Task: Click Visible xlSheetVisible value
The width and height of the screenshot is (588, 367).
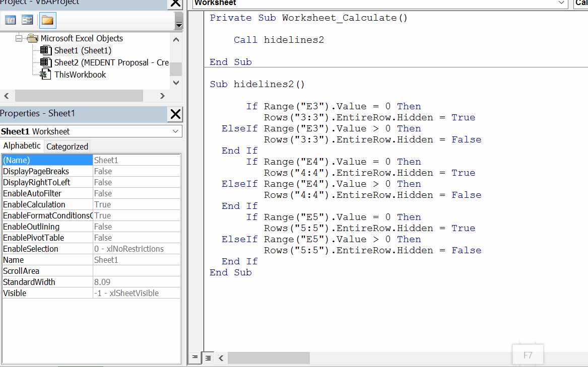Action: (x=137, y=293)
